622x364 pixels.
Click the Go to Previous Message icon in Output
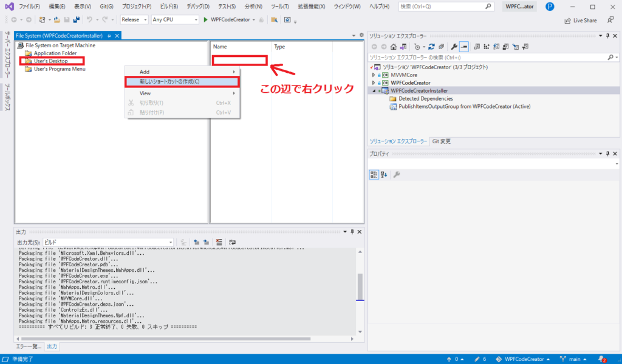tap(196, 242)
